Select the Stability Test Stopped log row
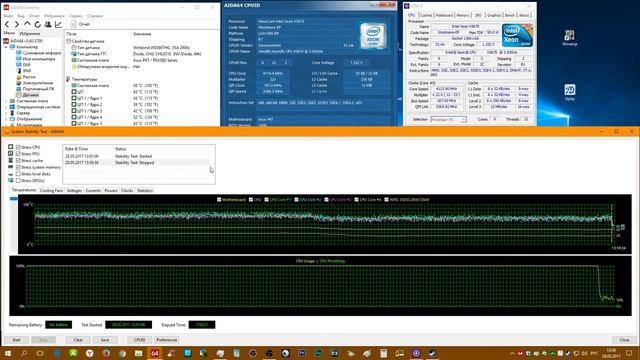Image resolution: width=640 pixels, height=360 pixels. [x=137, y=162]
